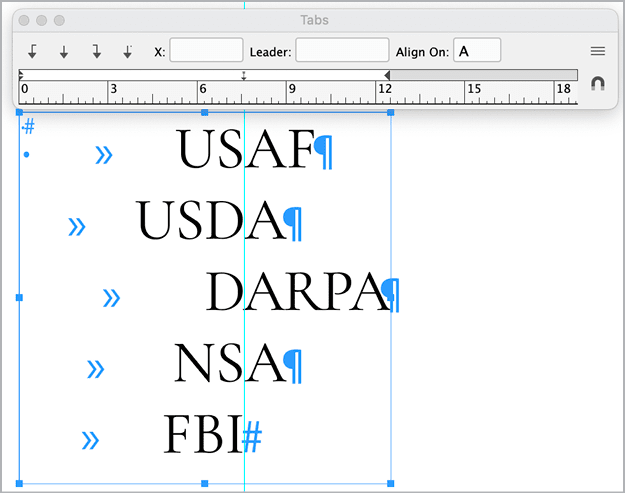Select the Left-Justified Tab button
Image resolution: width=625 pixels, height=493 pixels.
pyautogui.click(x=32, y=52)
